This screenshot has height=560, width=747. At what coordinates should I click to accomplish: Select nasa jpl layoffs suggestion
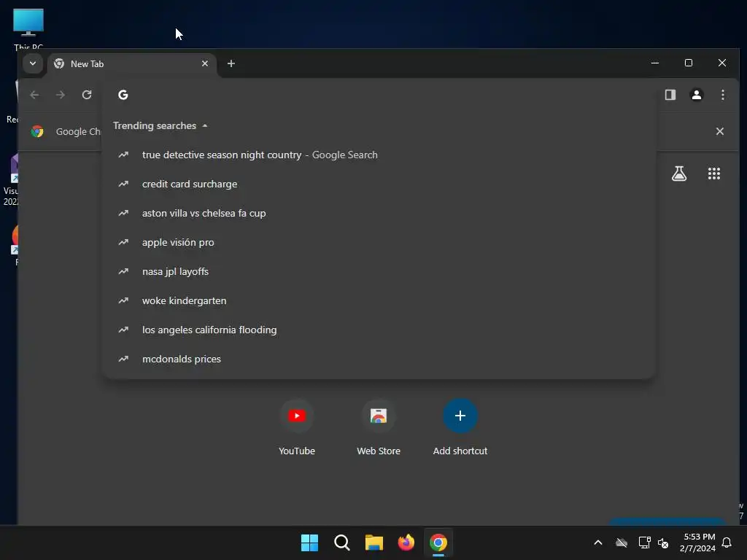[379, 271]
